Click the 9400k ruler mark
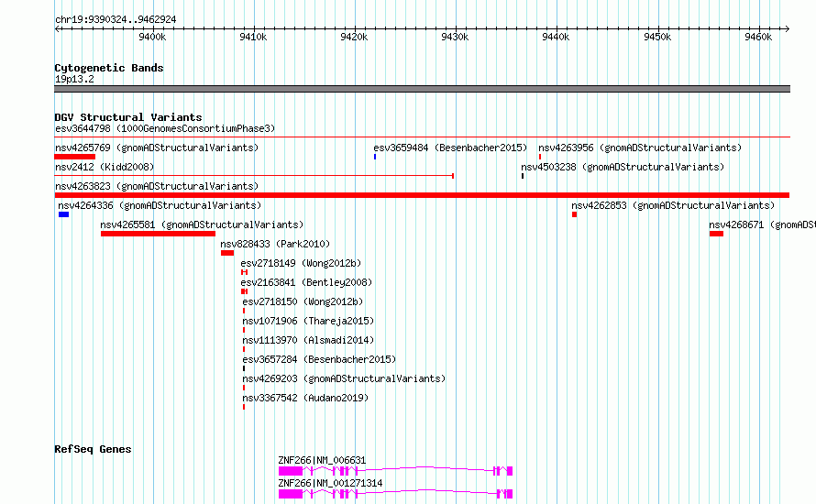 click(152, 37)
